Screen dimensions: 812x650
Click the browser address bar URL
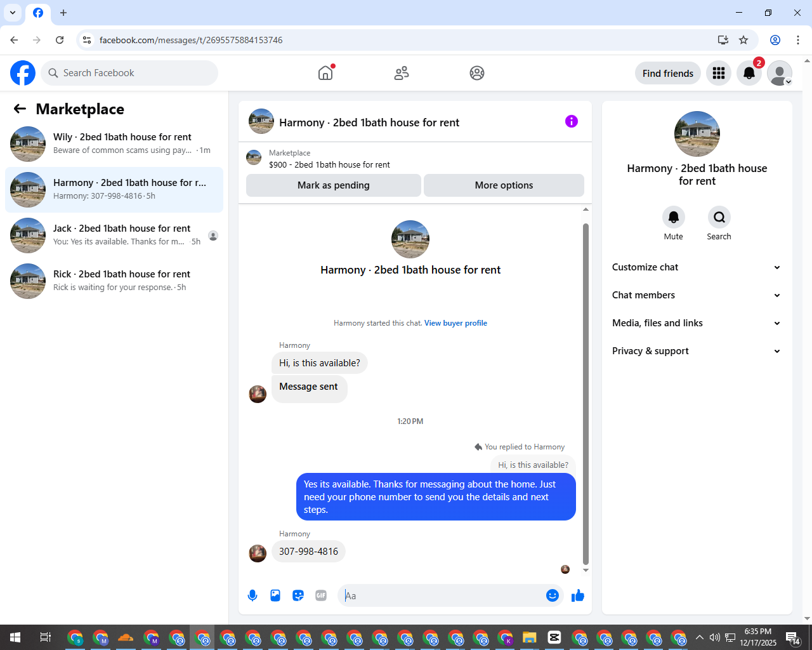tap(191, 40)
